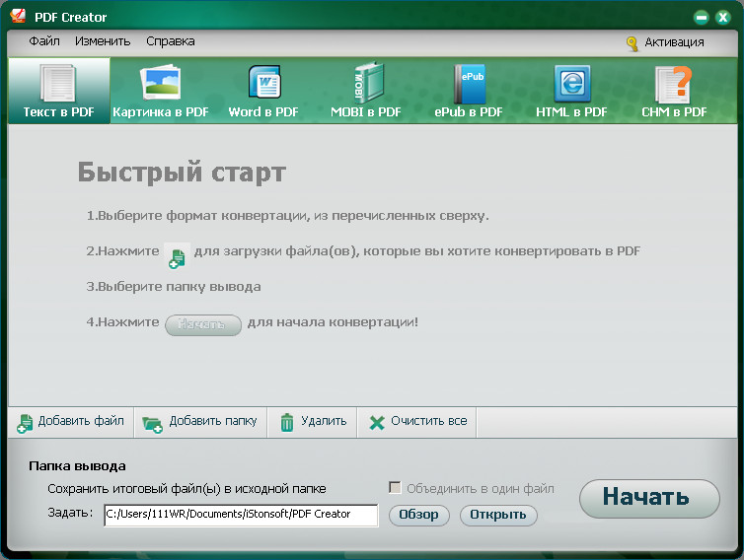Click the Быстрый старт heading
This screenshot has width=744, height=560.
[182, 173]
